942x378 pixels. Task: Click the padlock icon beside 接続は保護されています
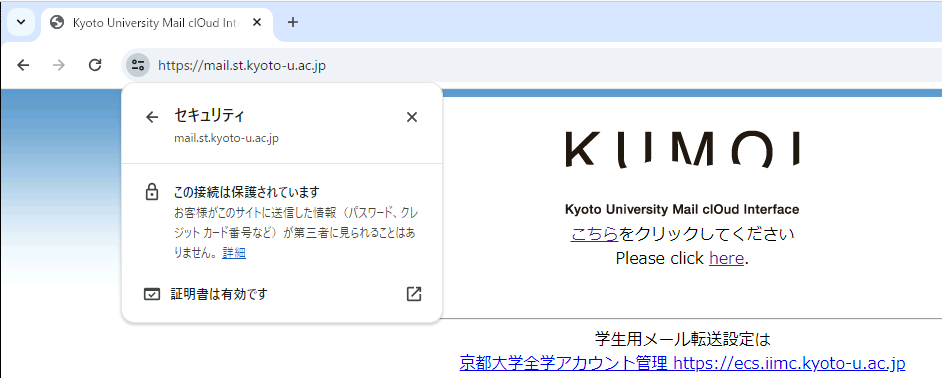(152, 192)
